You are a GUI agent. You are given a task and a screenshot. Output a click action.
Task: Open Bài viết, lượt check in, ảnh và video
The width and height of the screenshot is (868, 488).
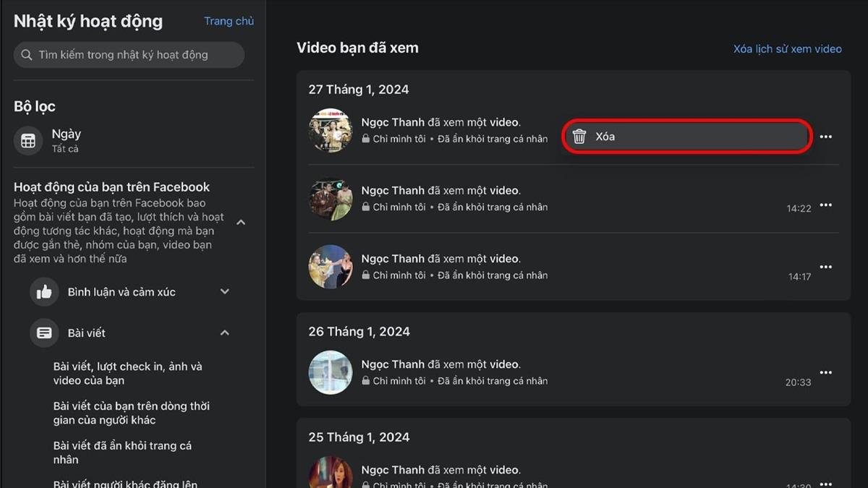(127, 374)
